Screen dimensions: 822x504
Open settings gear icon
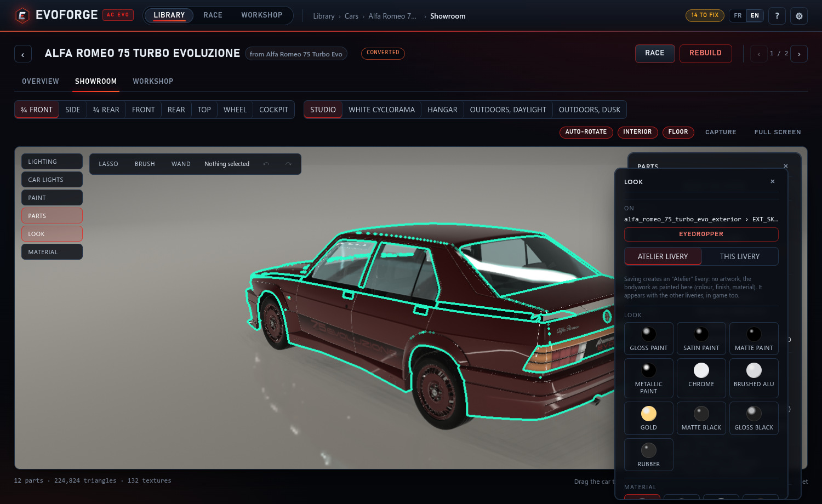point(799,16)
